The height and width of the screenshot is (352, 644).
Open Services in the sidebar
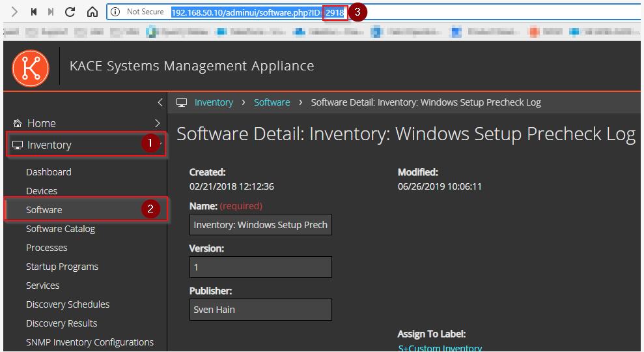pos(43,286)
